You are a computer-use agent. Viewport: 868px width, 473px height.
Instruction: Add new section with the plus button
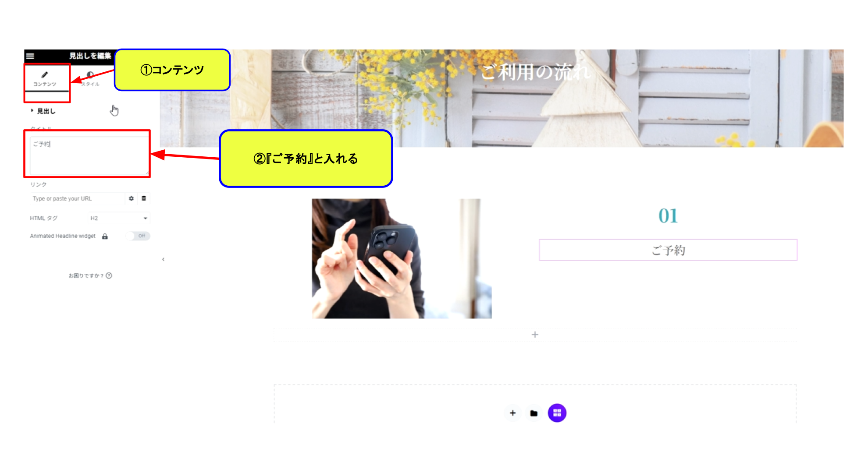tap(512, 413)
